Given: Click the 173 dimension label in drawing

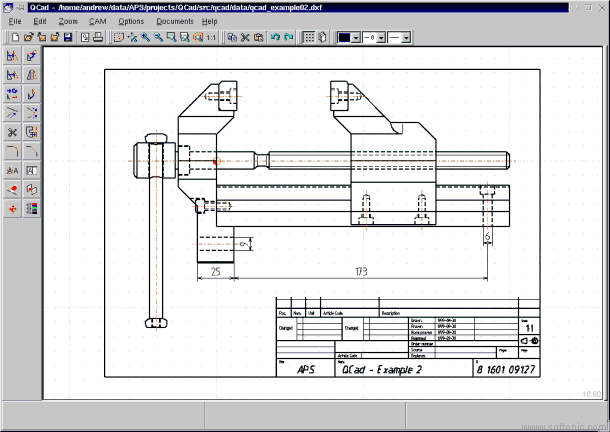Looking at the screenshot, I should [x=363, y=271].
